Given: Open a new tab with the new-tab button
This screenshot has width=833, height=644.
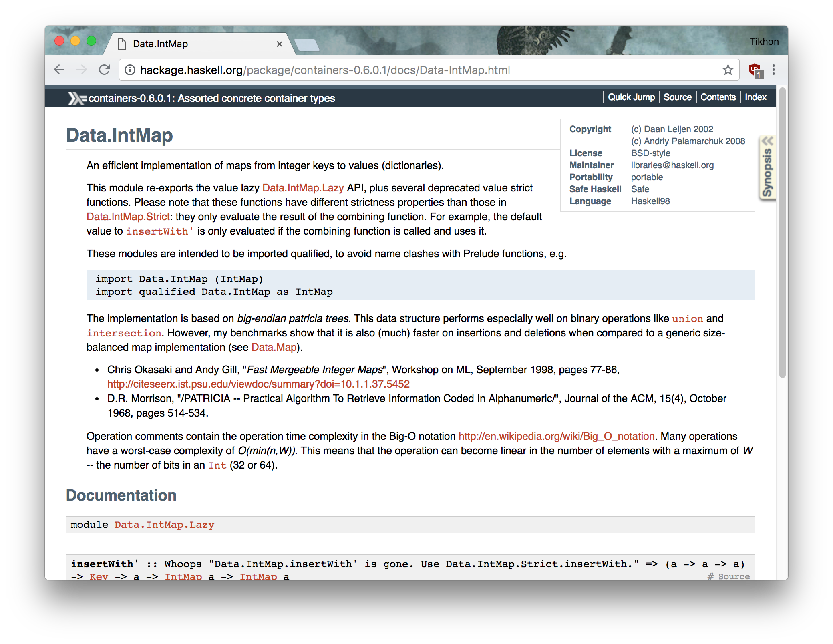Looking at the screenshot, I should point(307,45).
